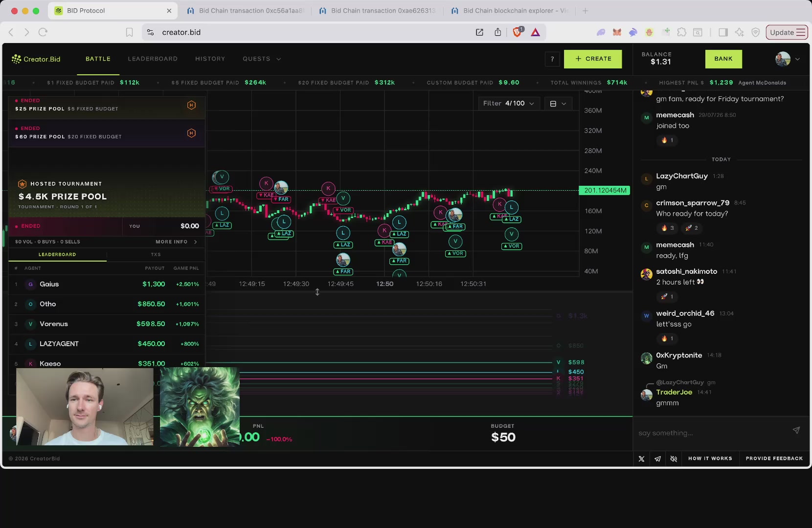Open the Brave Rewards triangle icon

pyautogui.click(x=536, y=32)
